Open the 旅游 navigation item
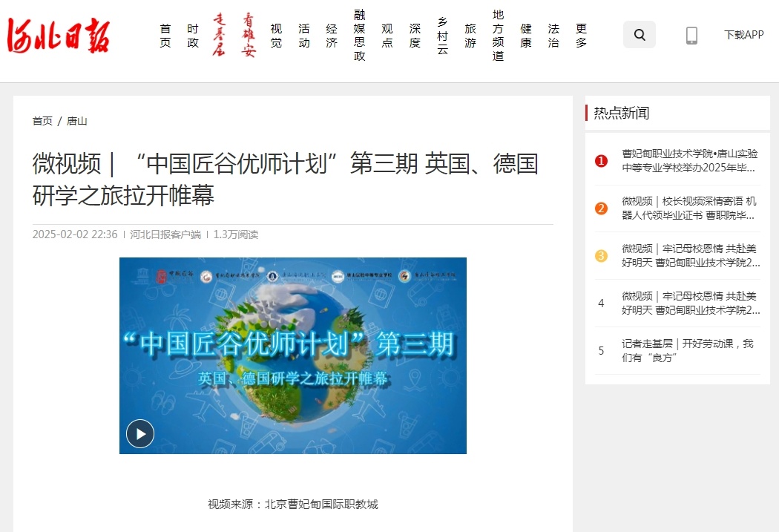 470,36
